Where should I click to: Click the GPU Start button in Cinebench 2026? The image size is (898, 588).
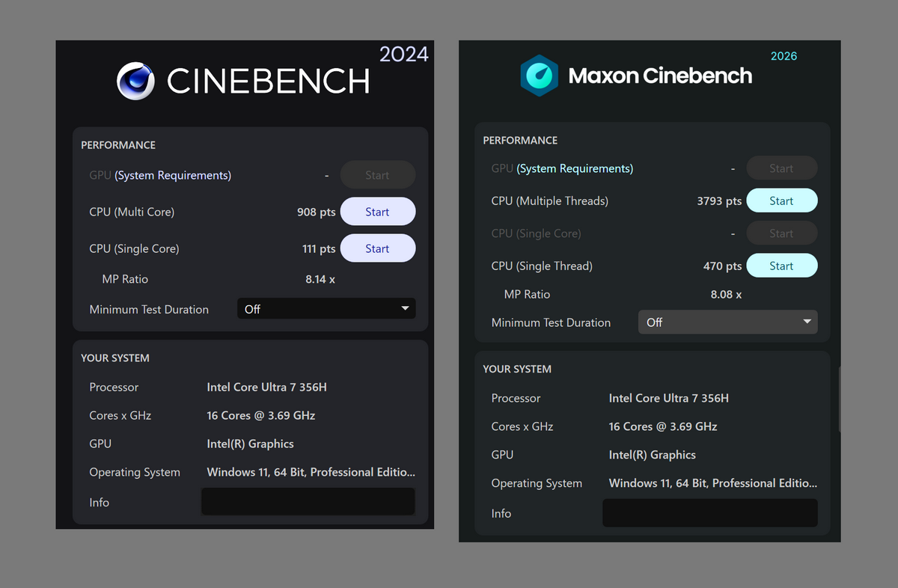782,168
